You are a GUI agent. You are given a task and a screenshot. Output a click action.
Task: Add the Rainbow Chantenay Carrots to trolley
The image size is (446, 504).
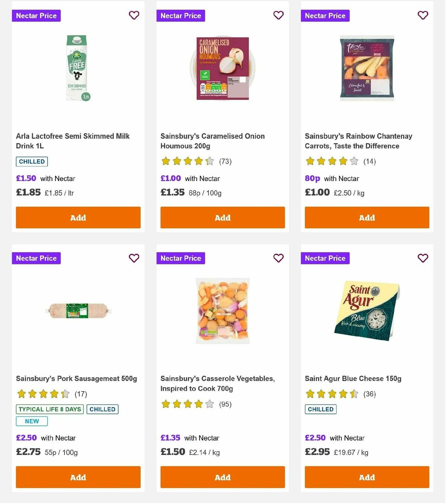coord(366,218)
